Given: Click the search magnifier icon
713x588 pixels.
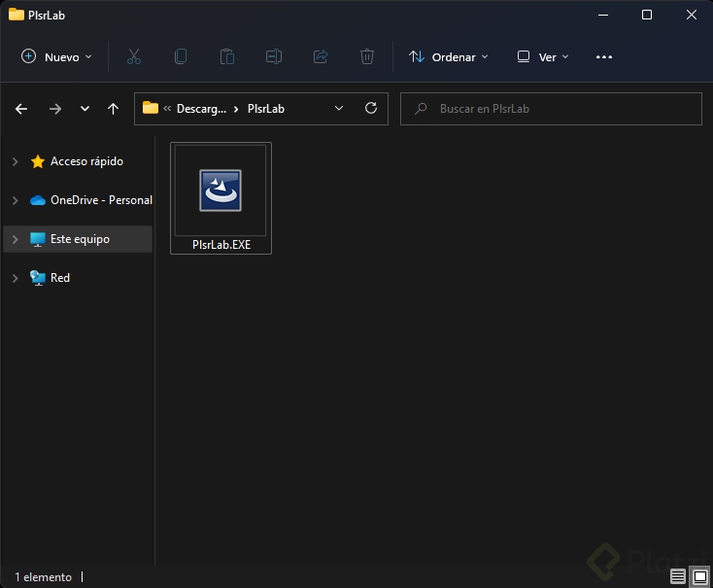Looking at the screenshot, I should pyautogui.click(x=421, y=109).
